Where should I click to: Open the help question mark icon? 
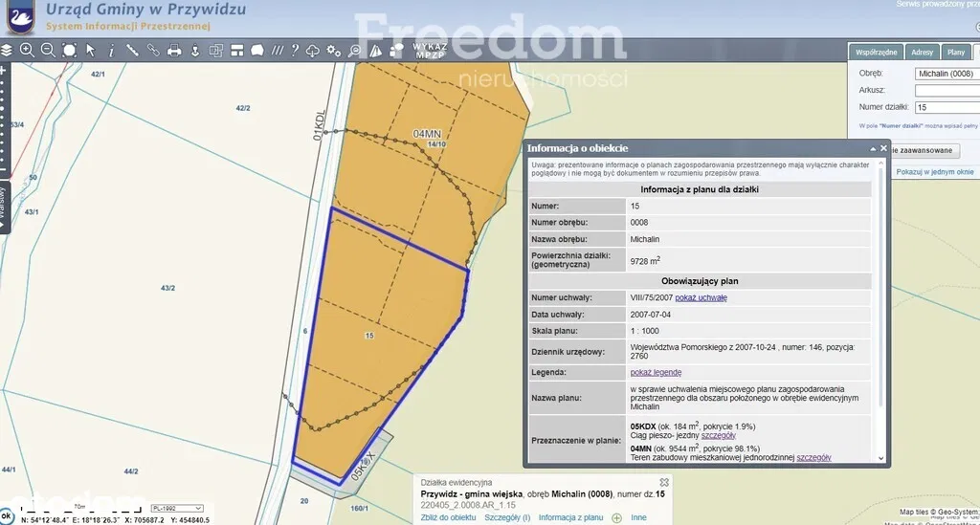(294, 50)
